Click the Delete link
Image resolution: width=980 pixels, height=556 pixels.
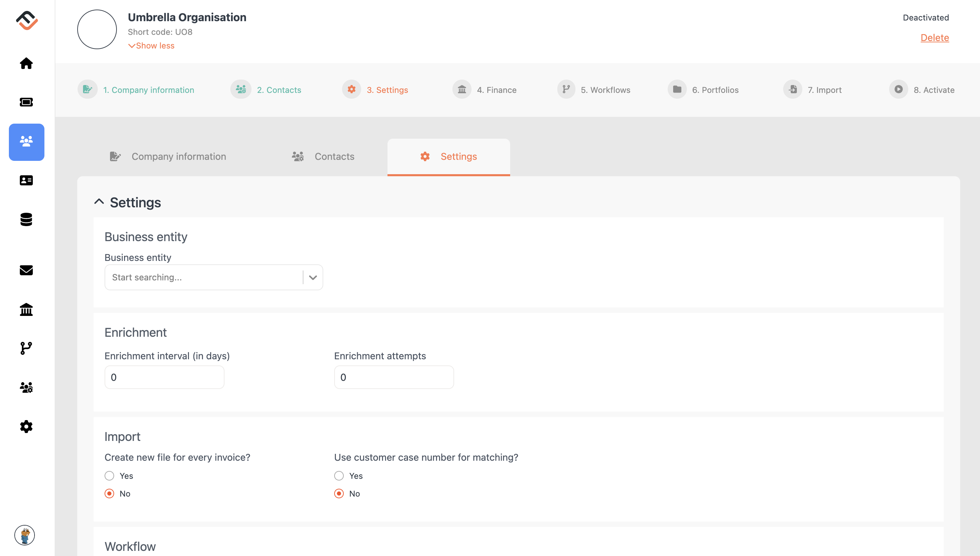pos(935,38)
